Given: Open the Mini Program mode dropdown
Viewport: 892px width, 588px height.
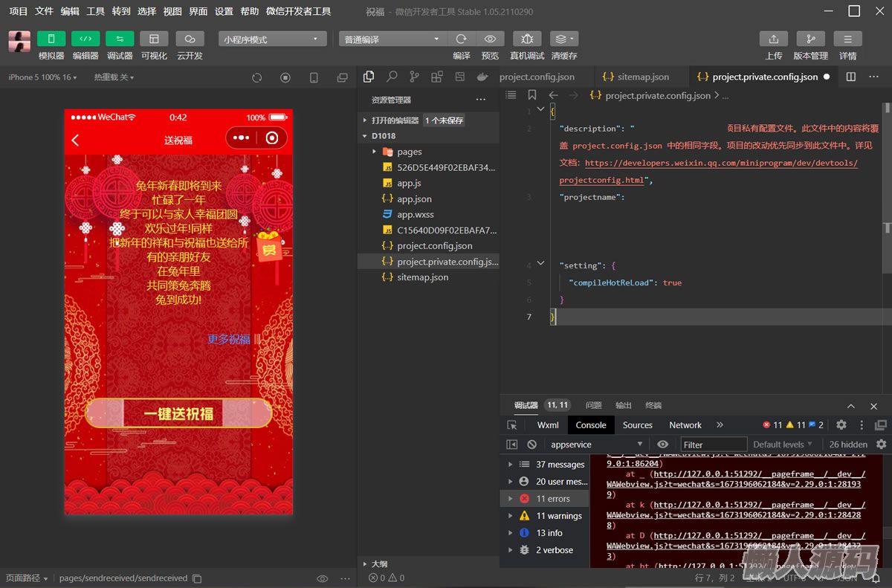Looking at the screenshot, I should (x=272, y=39).
